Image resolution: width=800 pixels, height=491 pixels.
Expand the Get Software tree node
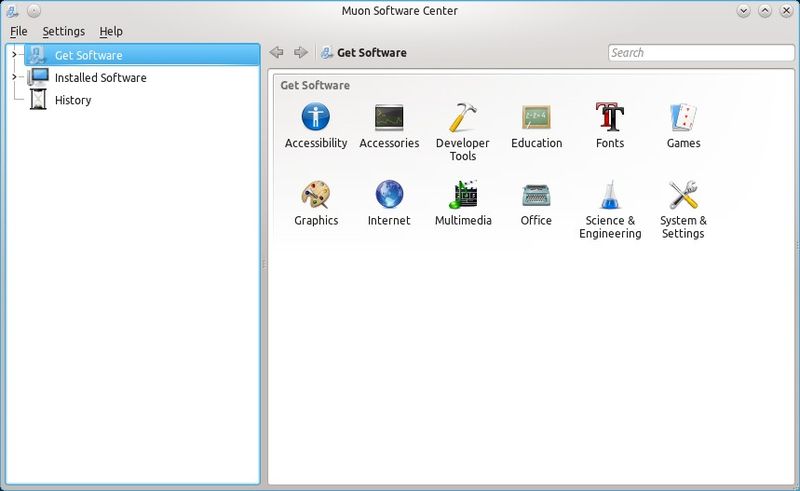pyautogui.click(x=14, y=54)
